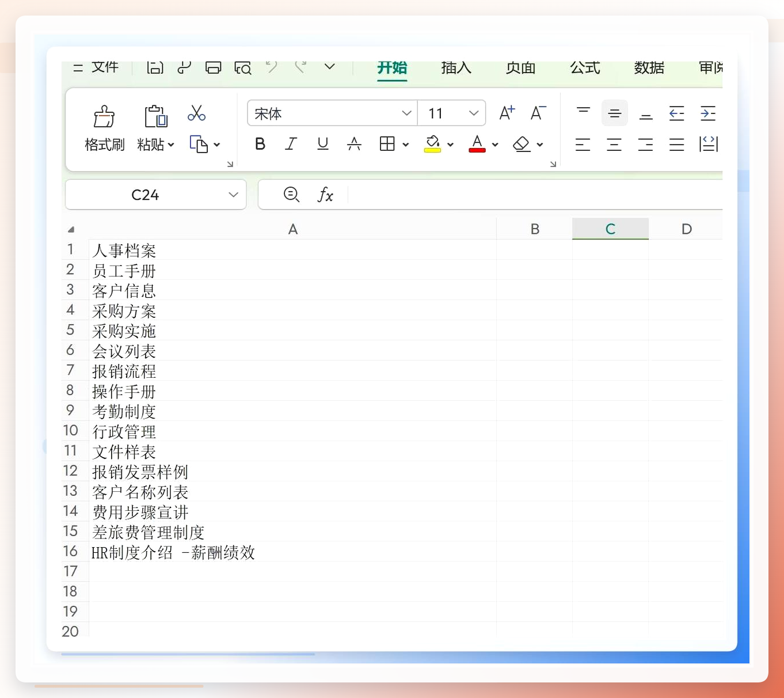Image resolution: width=784 pixels, height=698 pixels.
Task: Click the Decrease Indent icon
Action: tap(677, 113)
